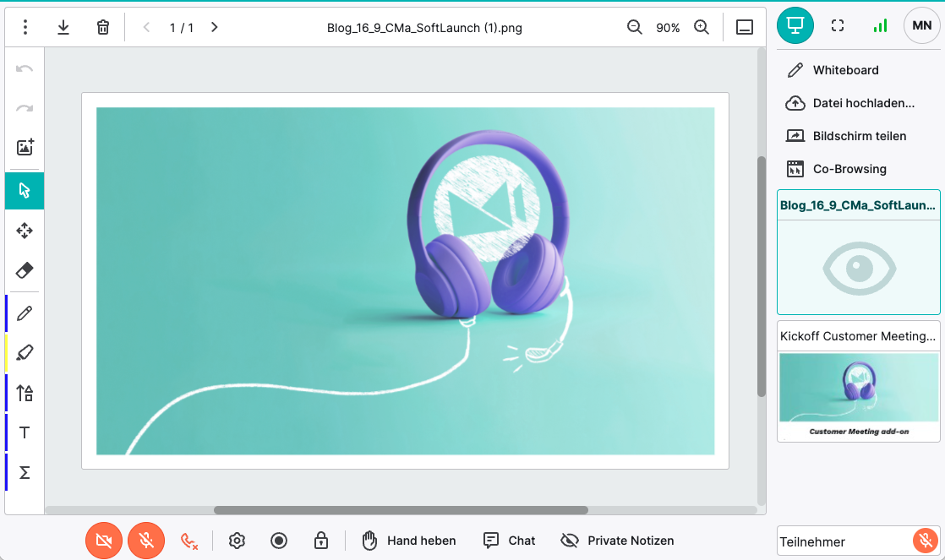Undo the last annotation
Image resolution: width=945 pixels, height=560 pixels.
[x=25, y=68]
